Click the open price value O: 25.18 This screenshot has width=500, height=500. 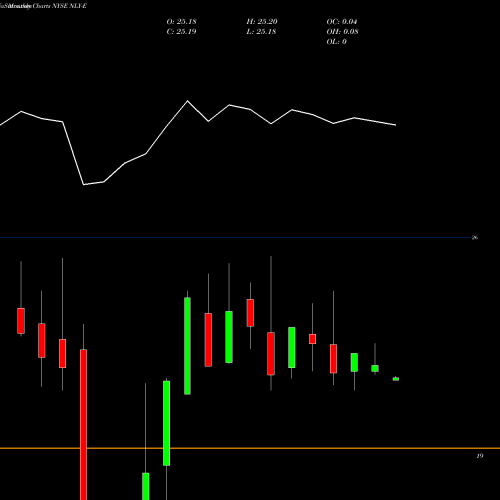[x=181, y=22]
